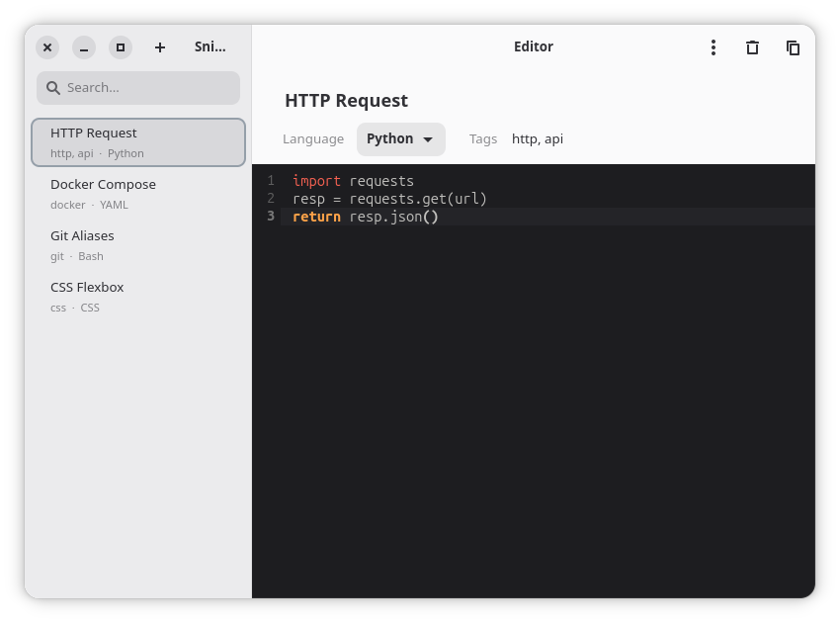Image resolution: width=840 pixels, height=623 pixels.
Task: Click the magnifier icon in the search bar
Action: (x=53, y=87)
